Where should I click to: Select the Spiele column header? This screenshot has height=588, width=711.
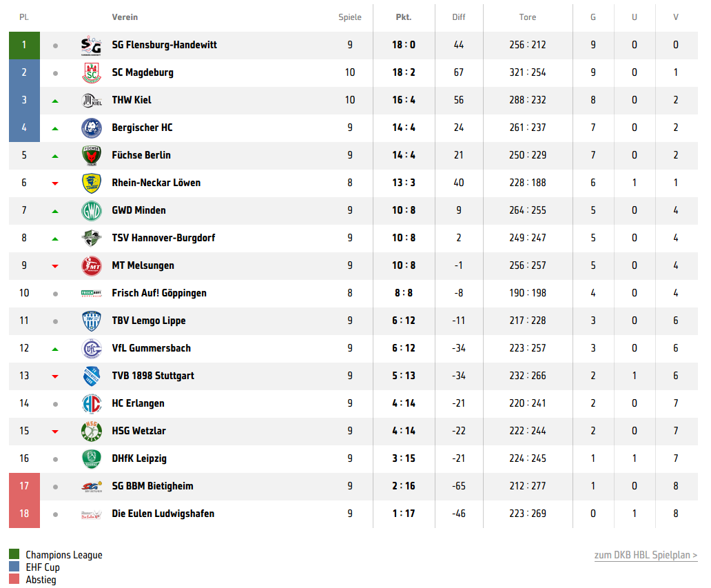[x=349, y=17]
